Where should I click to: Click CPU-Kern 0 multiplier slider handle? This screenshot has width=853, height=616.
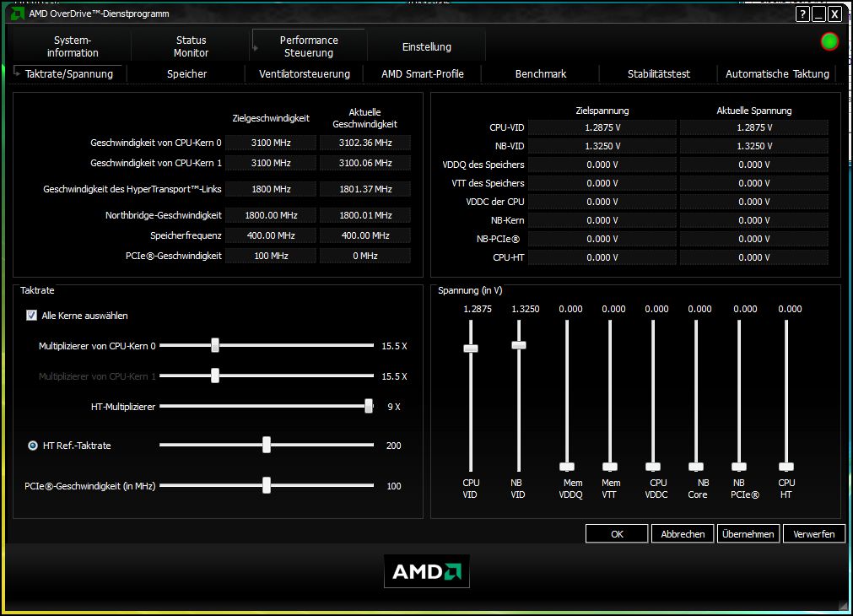coord(215,345)
